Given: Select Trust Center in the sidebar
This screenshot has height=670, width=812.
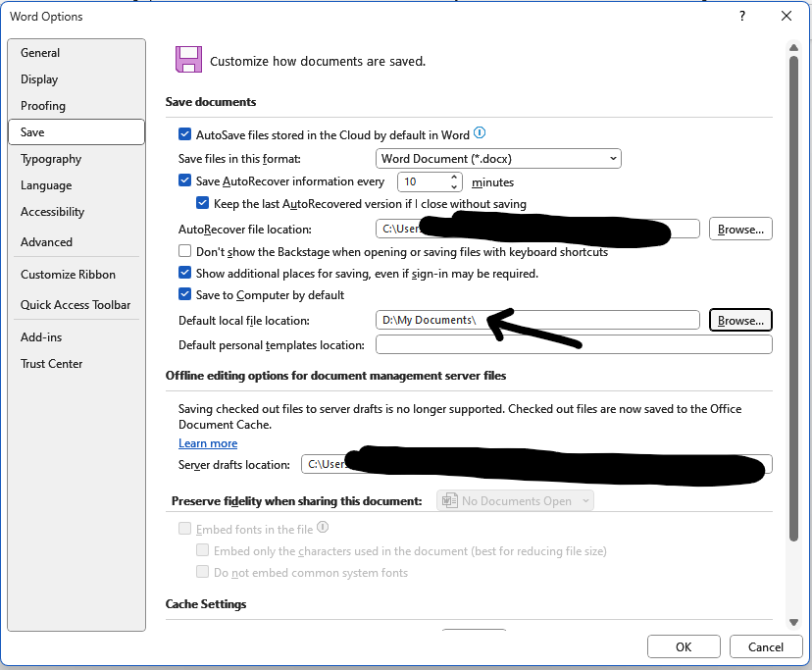Looking at the screenshot, I should pos(52,363).
